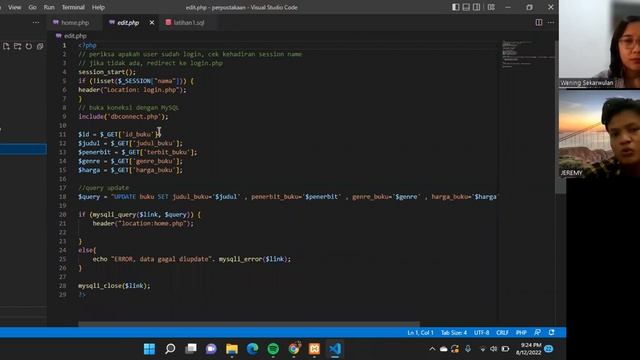This screenshot has width=640, height=360.
Task: Click the New Folder icon in Explorer
Action: (18, 47)
